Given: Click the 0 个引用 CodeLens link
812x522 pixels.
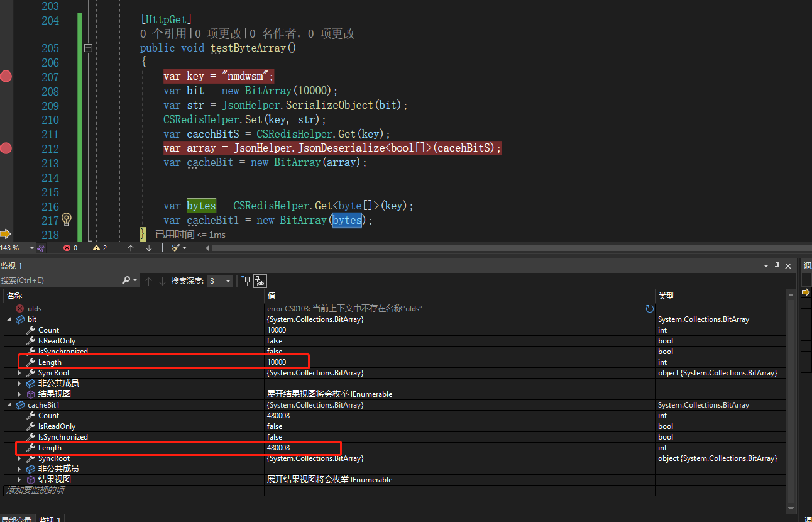Looking at the screenshot, I should (x=163, y=34).
